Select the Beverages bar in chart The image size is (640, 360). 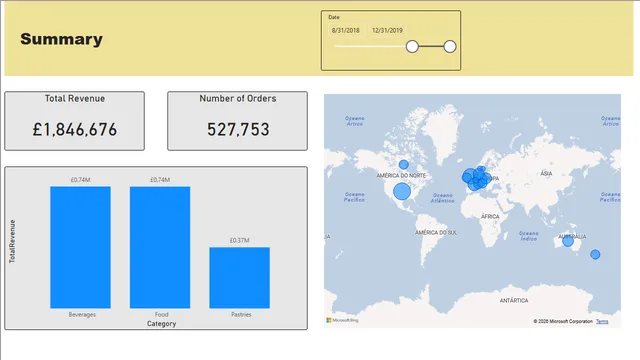(80, 247)
